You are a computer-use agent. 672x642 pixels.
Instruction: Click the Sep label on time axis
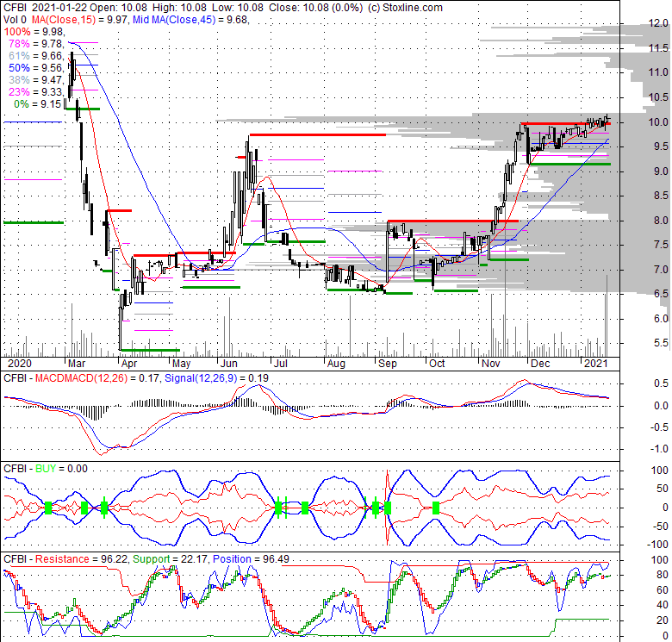(x=388, y=364)
